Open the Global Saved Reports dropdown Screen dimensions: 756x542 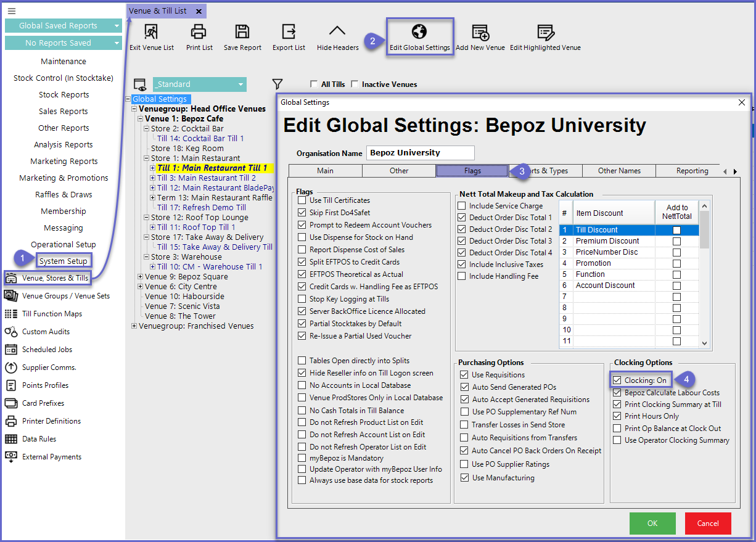64,26
